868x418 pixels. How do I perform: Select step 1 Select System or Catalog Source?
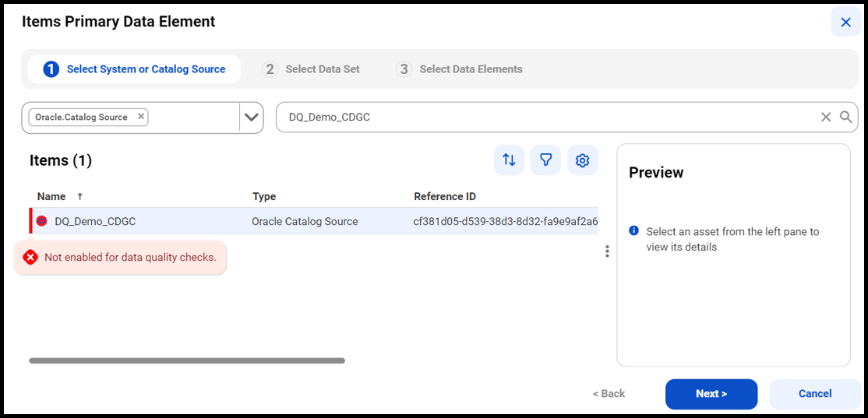tap(135, 69)
